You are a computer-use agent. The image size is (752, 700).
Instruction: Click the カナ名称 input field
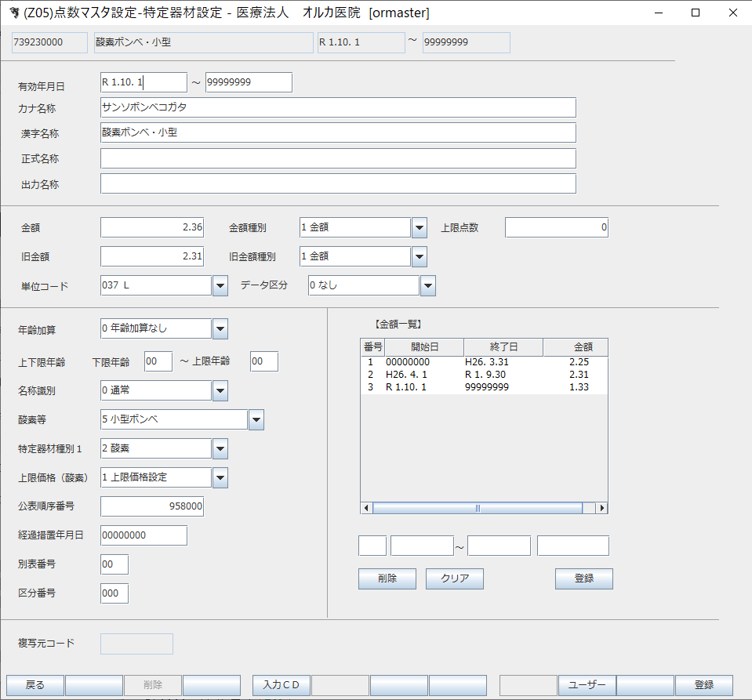pos(338,107)
